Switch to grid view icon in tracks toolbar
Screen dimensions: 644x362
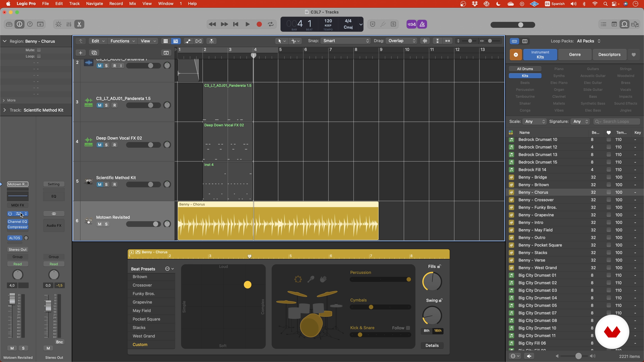click(x=166, y=41)
